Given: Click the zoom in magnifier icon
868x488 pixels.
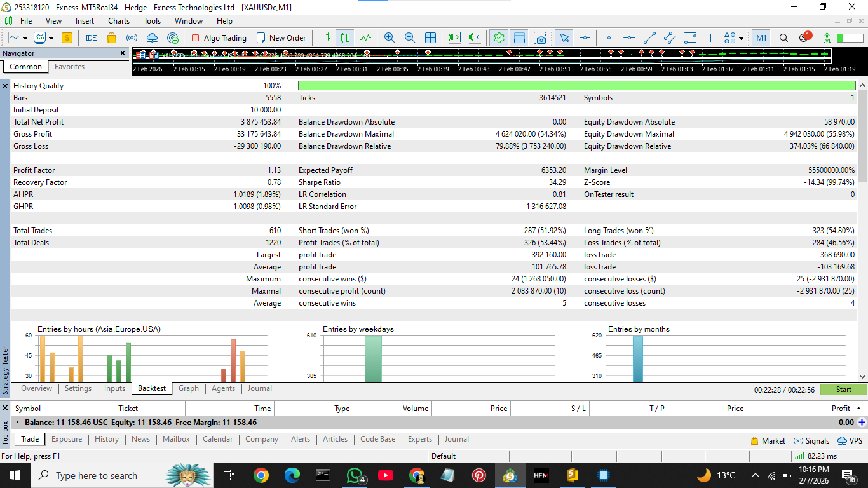Looking at the screenshot, I should pos(390,38).
